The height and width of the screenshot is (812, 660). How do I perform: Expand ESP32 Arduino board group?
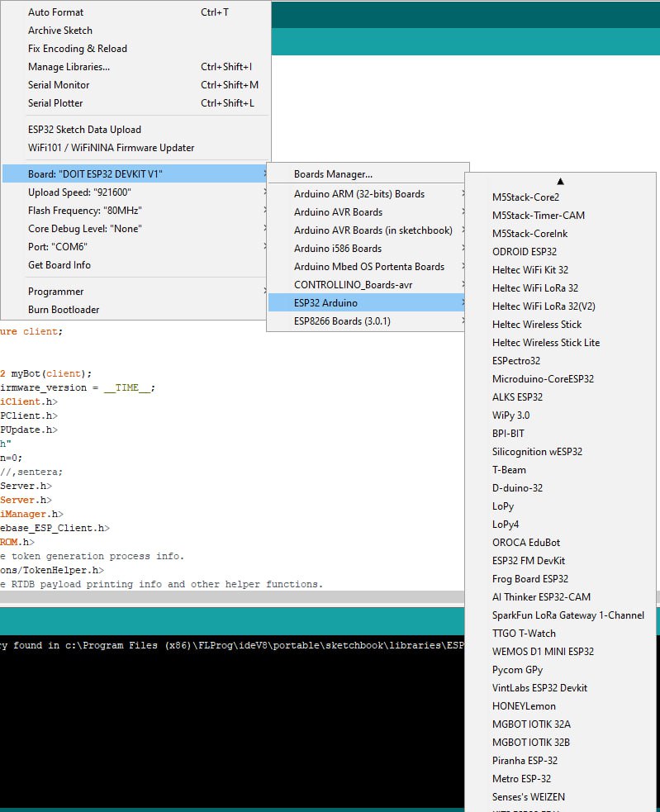367,303
